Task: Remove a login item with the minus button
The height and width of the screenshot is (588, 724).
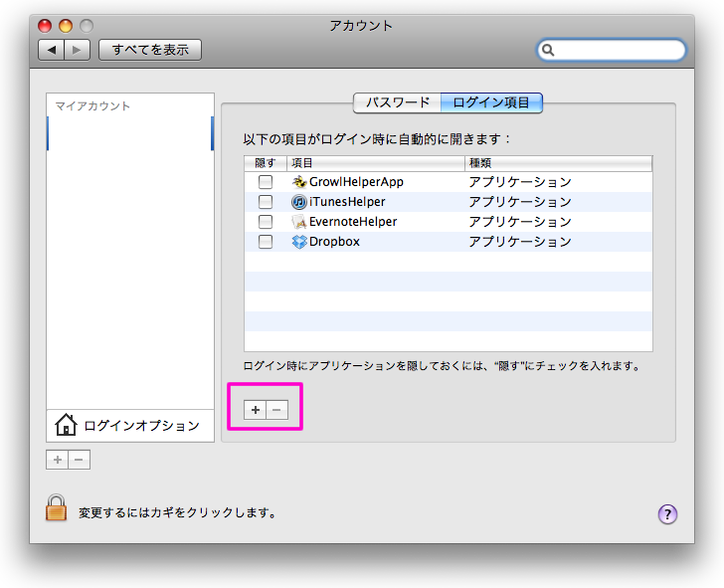Action: 277,410
